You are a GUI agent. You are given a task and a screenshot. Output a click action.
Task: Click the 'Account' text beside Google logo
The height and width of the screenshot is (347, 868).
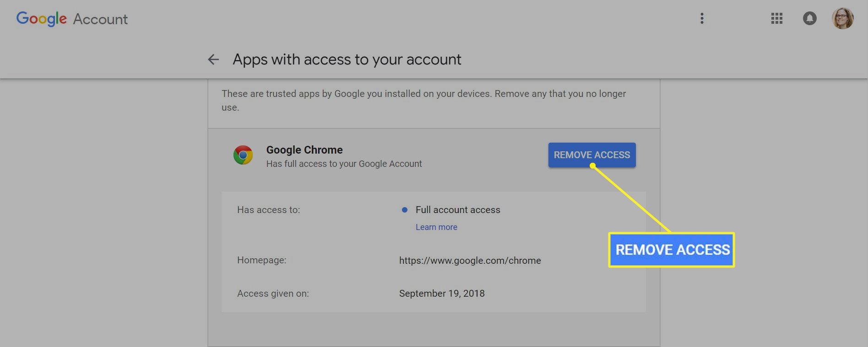tap(100, 19)
